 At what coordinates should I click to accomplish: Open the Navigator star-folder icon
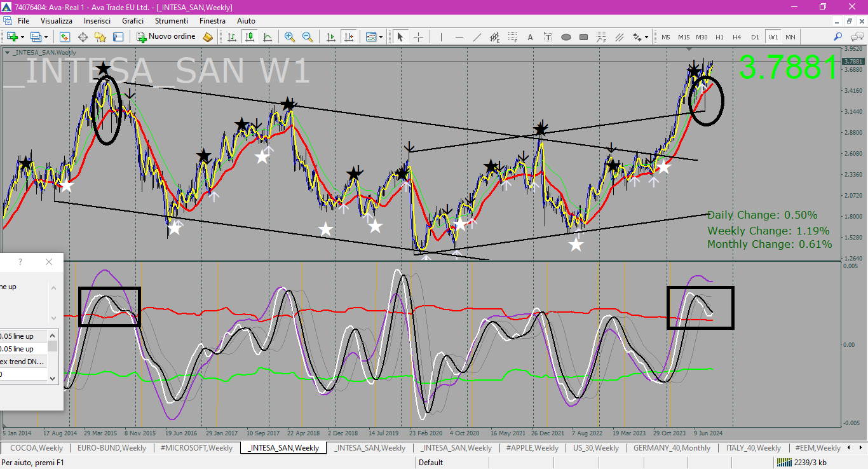coord(100,37)
